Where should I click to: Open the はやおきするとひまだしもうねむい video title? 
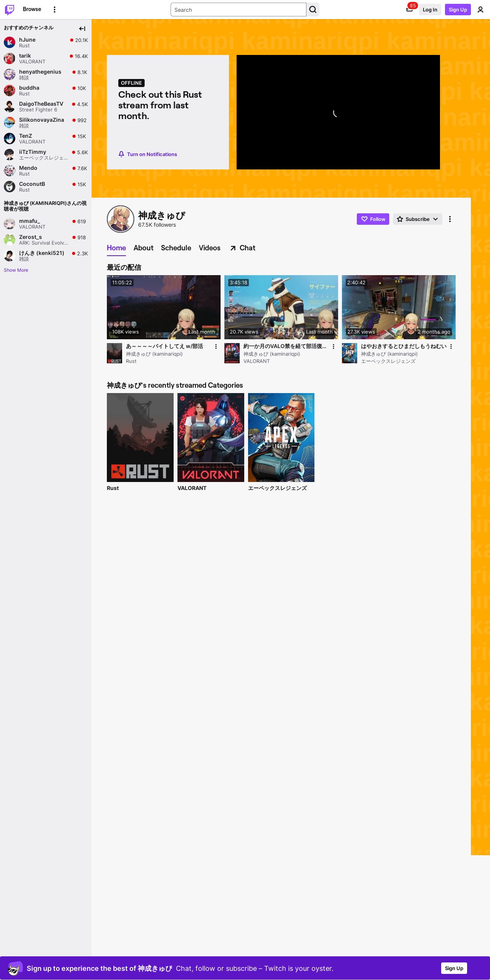click(x=404, y=347)
